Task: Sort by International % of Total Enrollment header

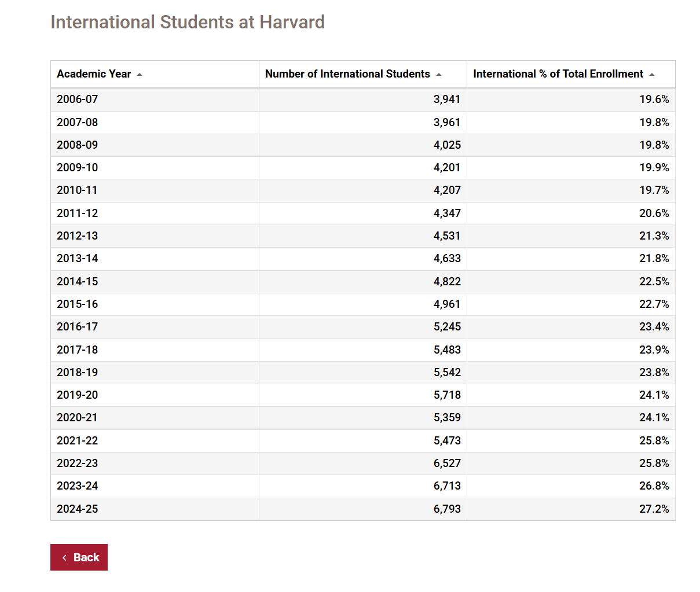Action: point(558,74)
